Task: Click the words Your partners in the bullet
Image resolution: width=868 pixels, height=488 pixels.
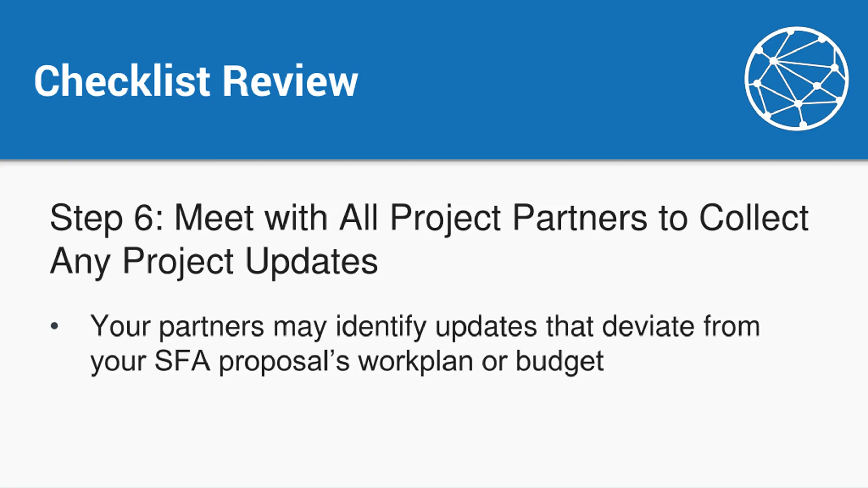Action: click(177, 327)
